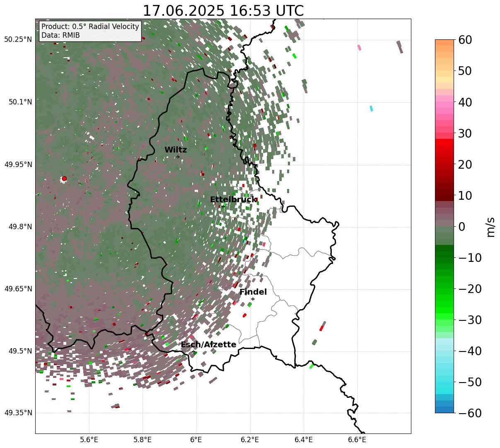
Task: Click the bright red colorbar segment near 25
Action: tap(444, 149)
